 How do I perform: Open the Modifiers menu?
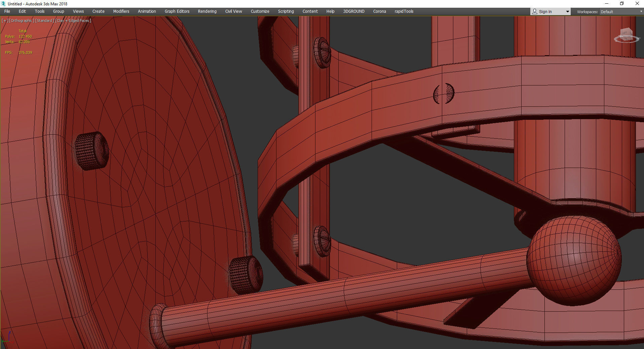pos(121,11)
